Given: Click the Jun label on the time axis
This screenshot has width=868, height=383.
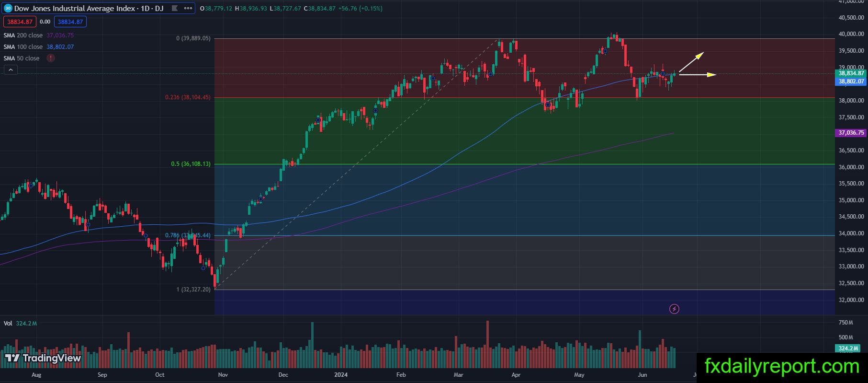Looking at the screenshot, I should [x=642, y=374].
